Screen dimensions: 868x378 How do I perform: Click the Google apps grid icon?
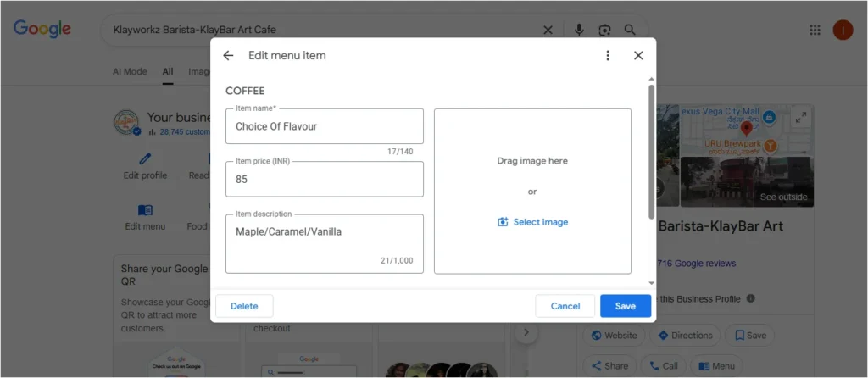[x=815, y=30]
